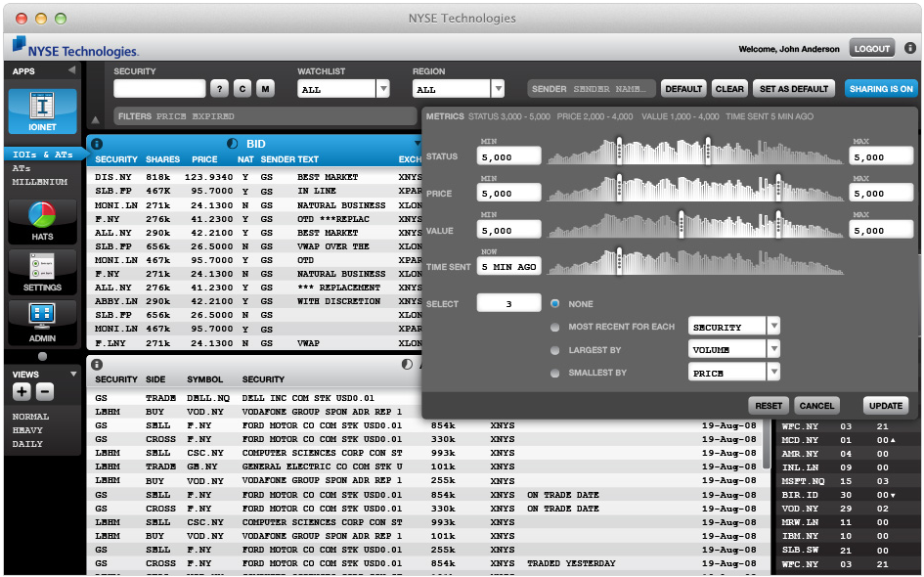Switch to NORMAL view

click(x=30, y=416)
